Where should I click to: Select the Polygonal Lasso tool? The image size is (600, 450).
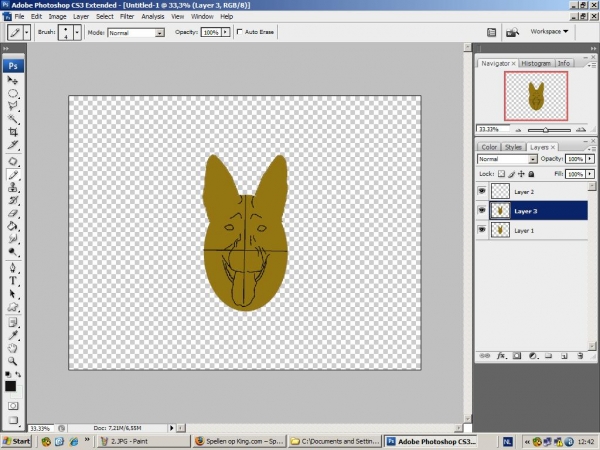click(13, 106)
